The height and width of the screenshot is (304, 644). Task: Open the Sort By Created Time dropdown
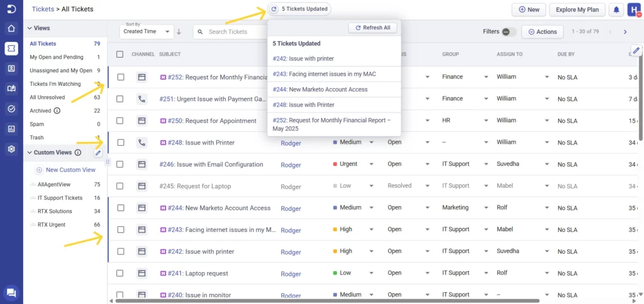pos(147,31)
